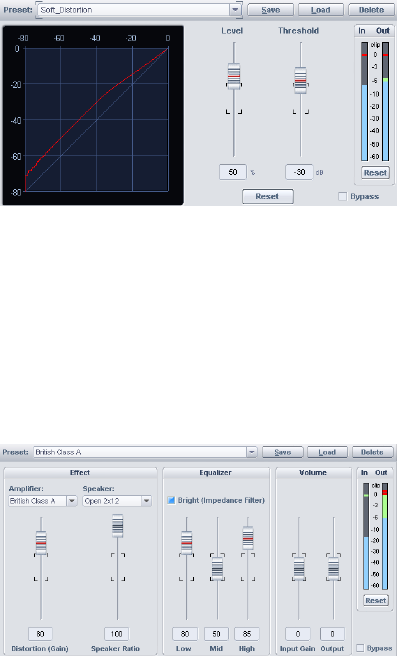Uncheck Bright (Impedance Filter) checkbox

[171, 500]
